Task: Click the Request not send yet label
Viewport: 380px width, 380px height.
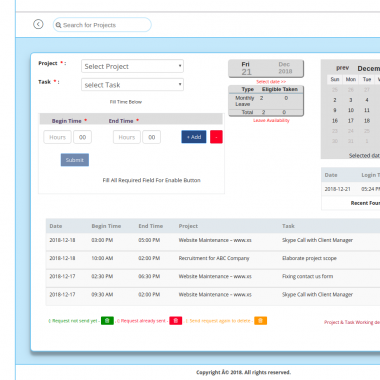Action: [x=74, y=321]
